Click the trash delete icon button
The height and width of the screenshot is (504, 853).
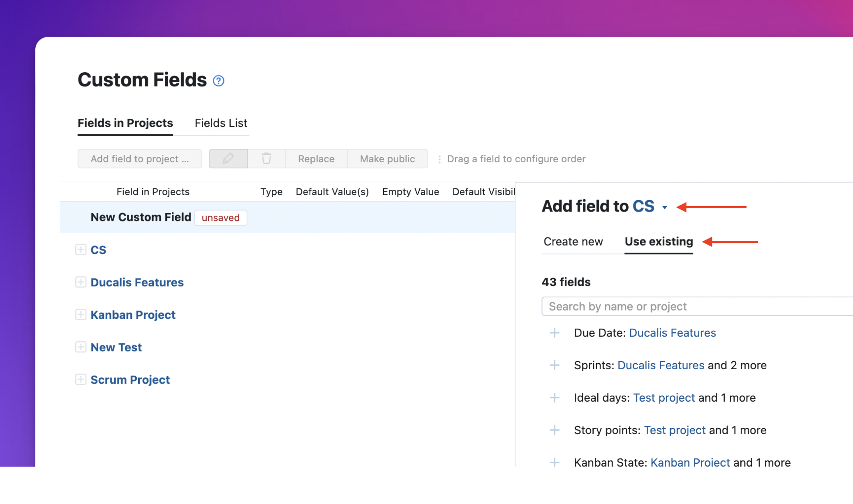(266, 159)
